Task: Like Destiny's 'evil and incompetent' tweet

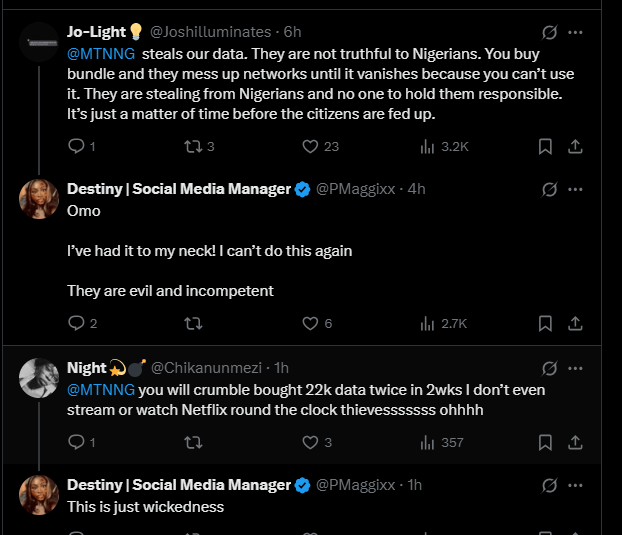Action: pos(311,323)
